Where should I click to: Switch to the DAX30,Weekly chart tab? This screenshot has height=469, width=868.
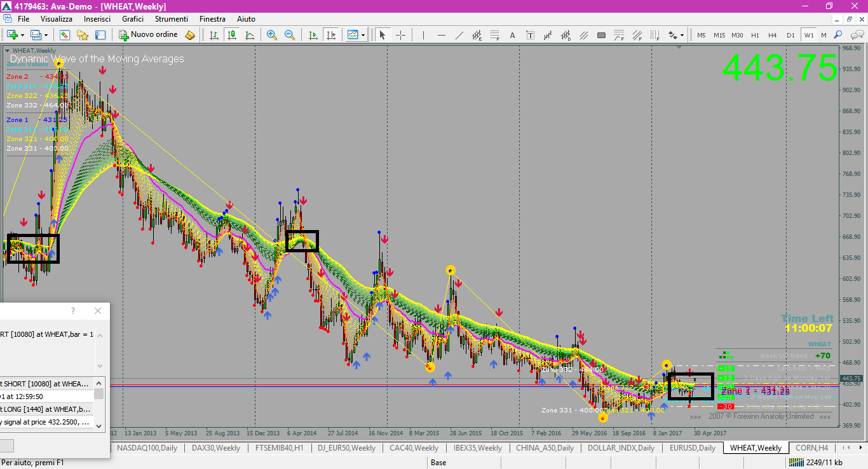pyautogui.click(x=216, y=448)
